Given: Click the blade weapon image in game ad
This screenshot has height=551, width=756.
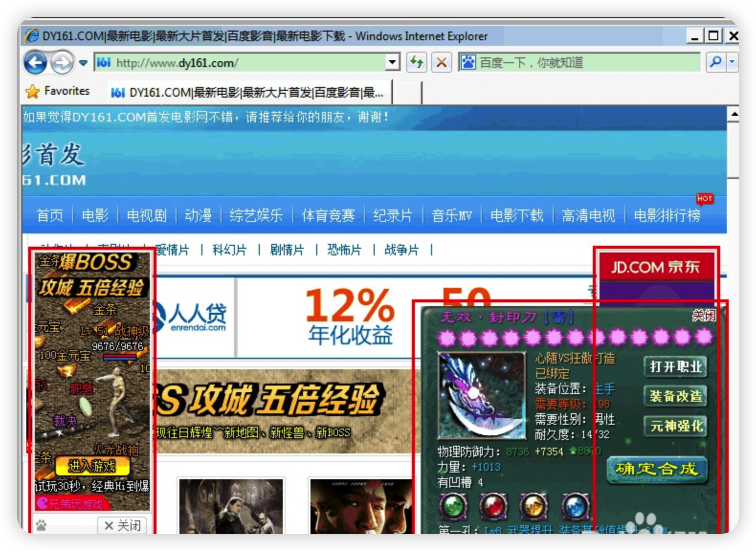Looking at the screenshot, I should click(x=482, y=396).
